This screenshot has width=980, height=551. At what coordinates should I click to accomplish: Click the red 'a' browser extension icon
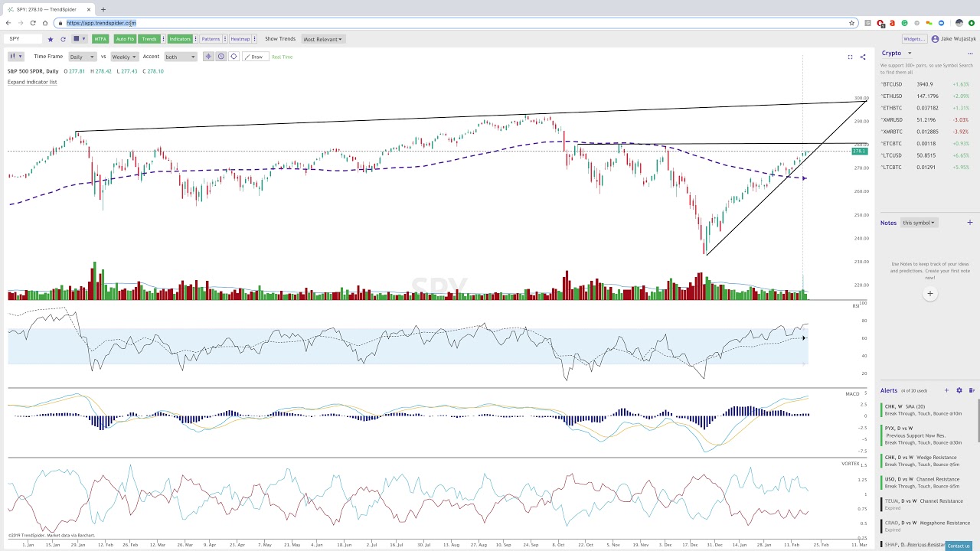892,23
